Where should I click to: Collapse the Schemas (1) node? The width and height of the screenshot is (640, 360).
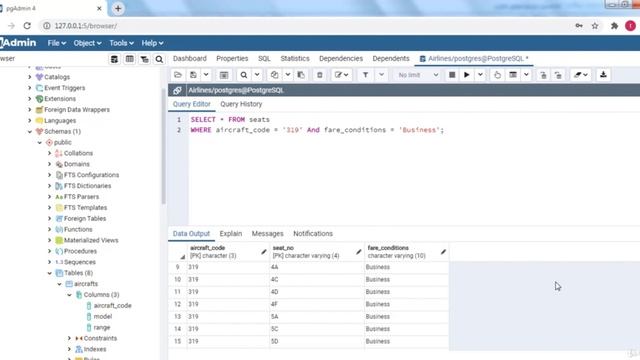[30, 131]
